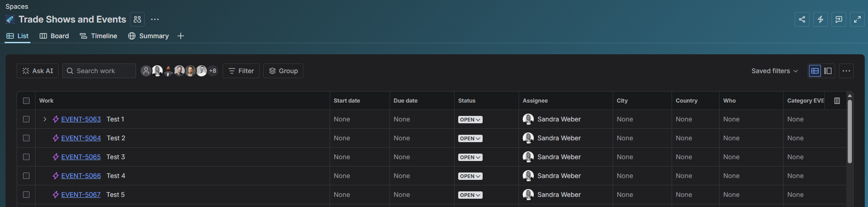Tick the select-all checkbox in the header

pos(26,101)
